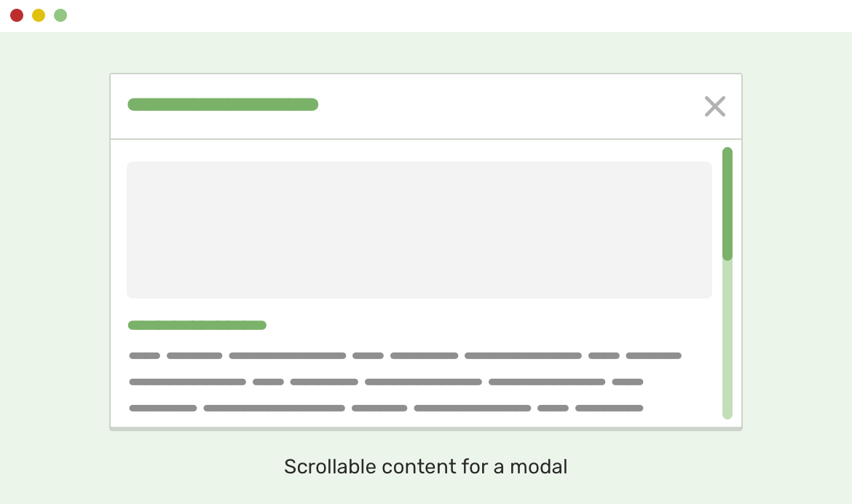
Task: Click second short dash in second paragraph line
Action: 268,382
